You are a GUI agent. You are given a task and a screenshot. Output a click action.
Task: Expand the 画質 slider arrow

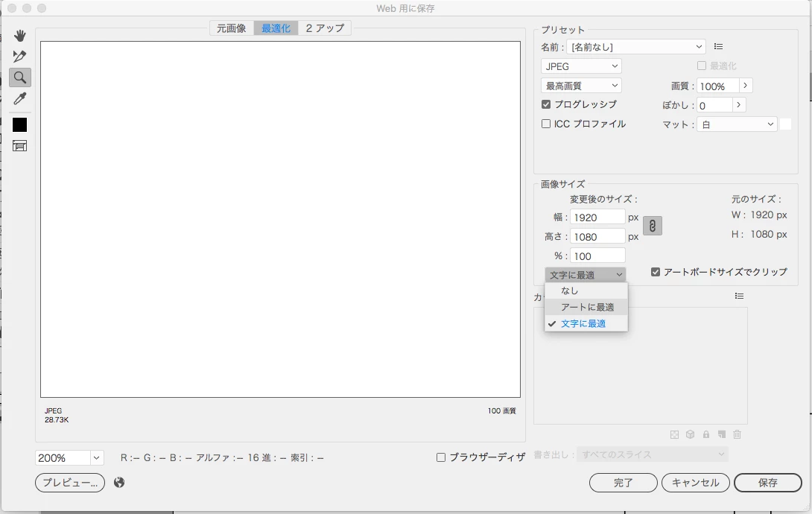[746, 86]
